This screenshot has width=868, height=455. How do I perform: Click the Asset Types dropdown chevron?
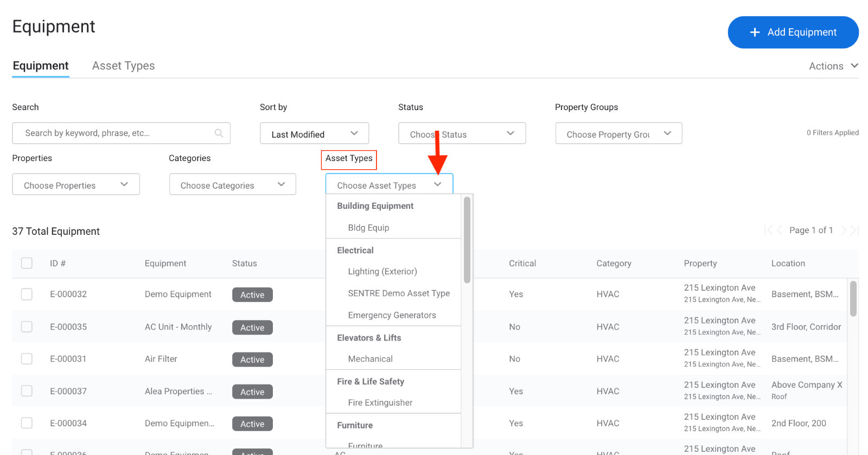pos(437,185)
